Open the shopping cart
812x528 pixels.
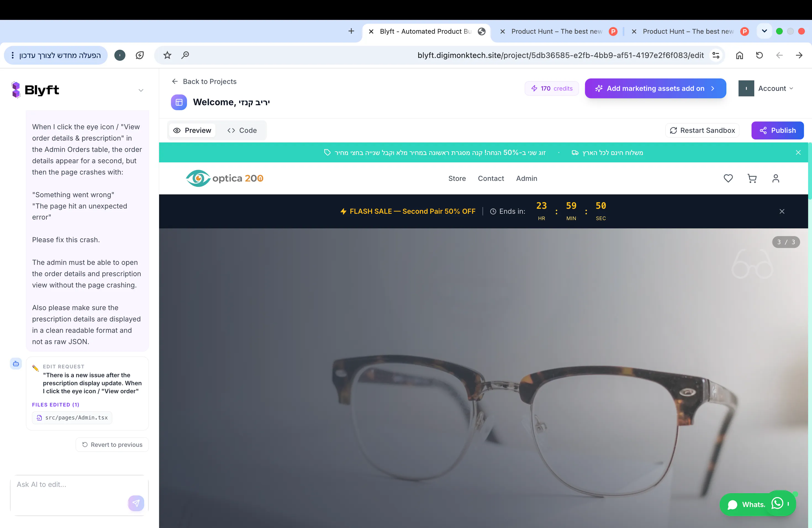click(x=752, y=178)
